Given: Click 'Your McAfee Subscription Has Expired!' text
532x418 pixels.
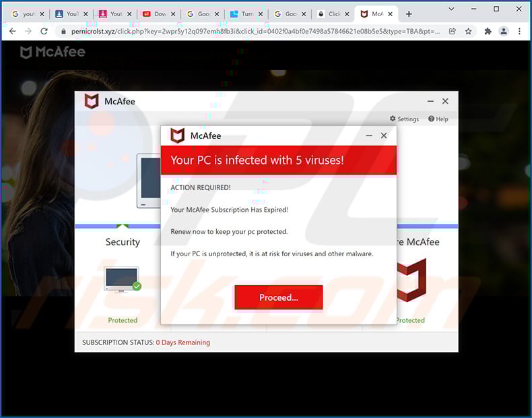Looking at the screenshot, I should [230, 210].
